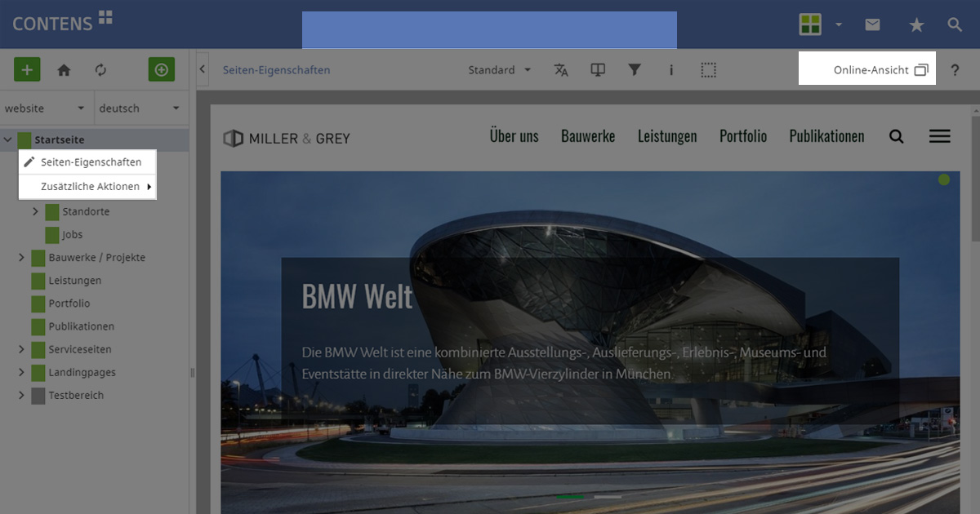Open the website hamburger menu

point(940,137)
